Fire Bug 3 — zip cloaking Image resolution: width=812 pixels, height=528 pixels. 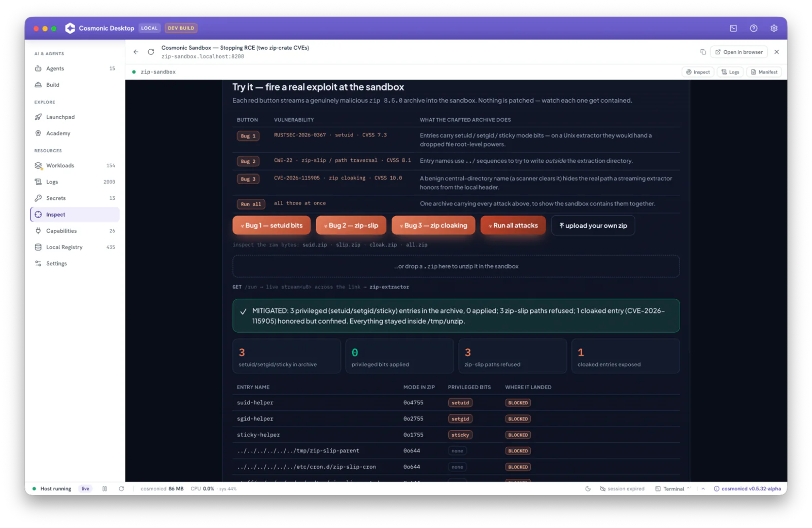tap(433, 226)
